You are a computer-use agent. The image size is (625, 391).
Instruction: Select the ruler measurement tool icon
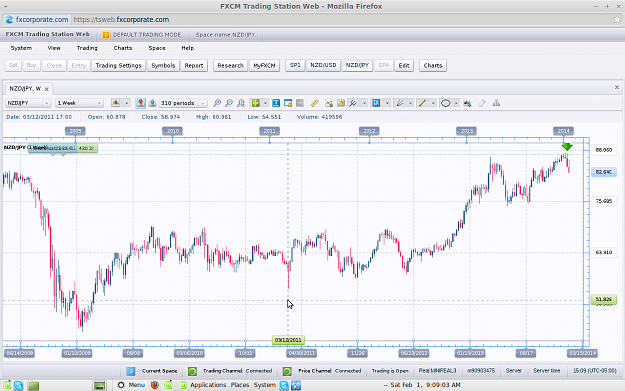(314, 103)
